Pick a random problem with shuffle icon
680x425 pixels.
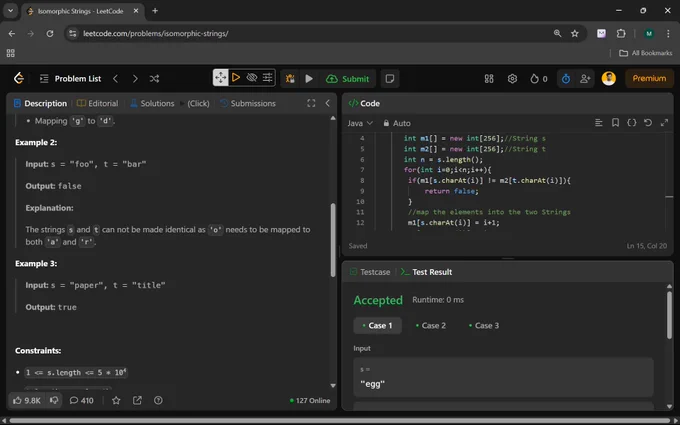154,78
